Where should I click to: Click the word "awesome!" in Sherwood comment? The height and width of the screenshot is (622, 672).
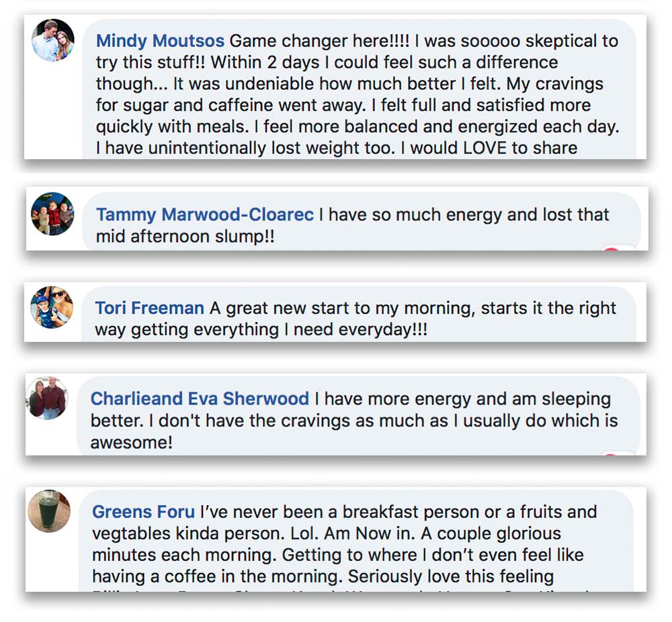pos(132,444)
